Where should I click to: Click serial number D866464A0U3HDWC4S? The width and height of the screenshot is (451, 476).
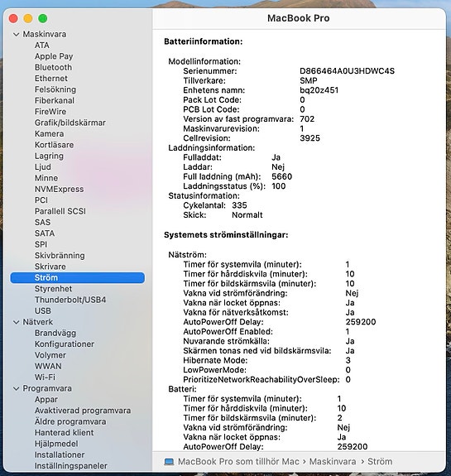point(347,71)
